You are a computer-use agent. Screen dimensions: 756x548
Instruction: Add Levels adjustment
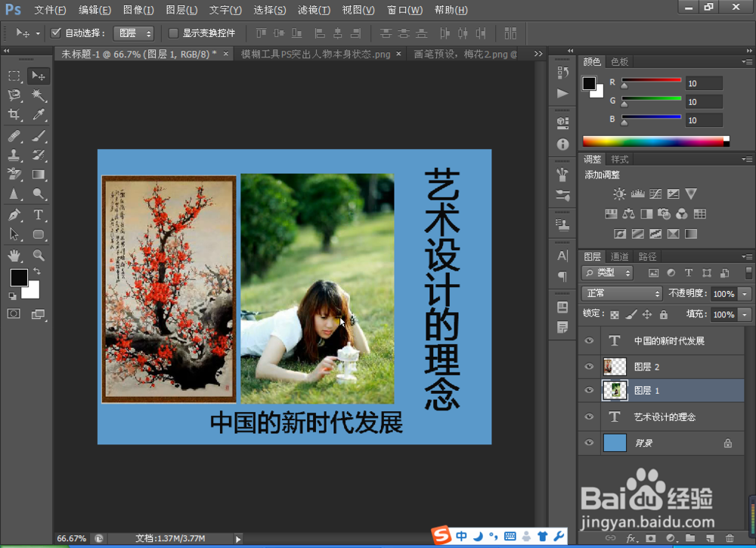click(x=637, y=194)
